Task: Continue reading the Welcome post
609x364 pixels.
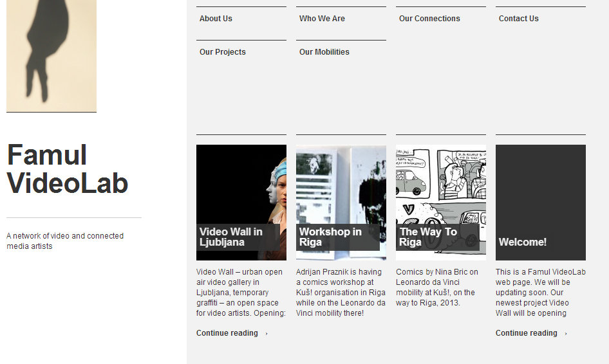Action: point(527,333)
